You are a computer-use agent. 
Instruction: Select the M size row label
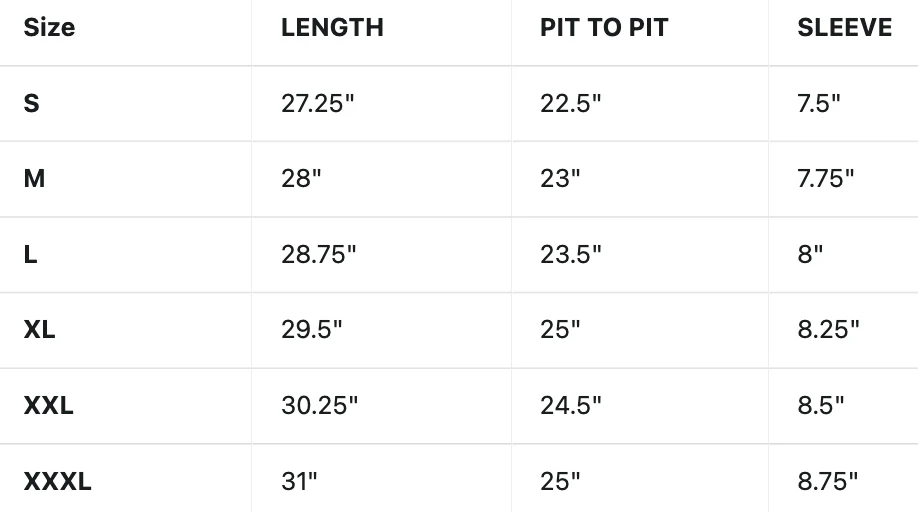[34, 178]
